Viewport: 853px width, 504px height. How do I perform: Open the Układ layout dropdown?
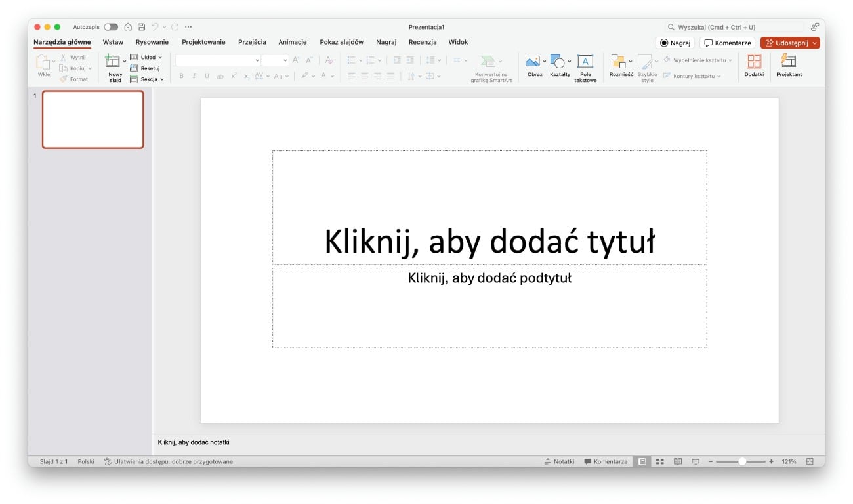[146, 57]
